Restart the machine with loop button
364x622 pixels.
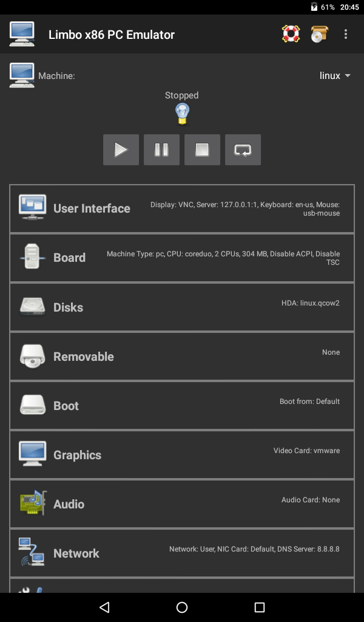[243, 149]
